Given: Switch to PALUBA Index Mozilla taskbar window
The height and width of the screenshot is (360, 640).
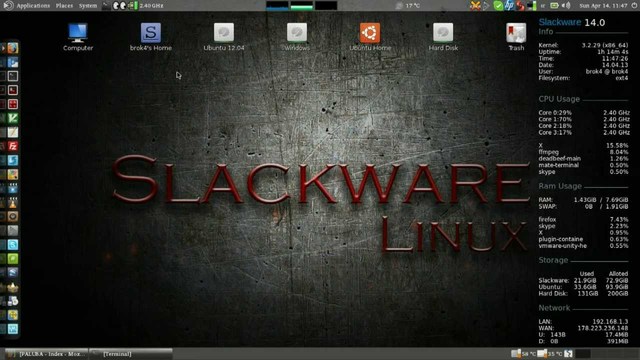Looking at the screenshot, I should pyautogui.click(x=46, y=354).
